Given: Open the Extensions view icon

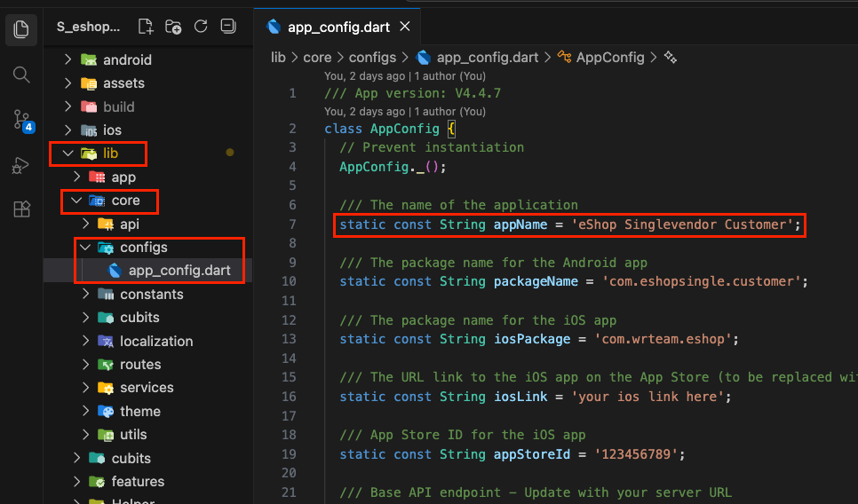Looking at the screenshot, I should point(21,209).
